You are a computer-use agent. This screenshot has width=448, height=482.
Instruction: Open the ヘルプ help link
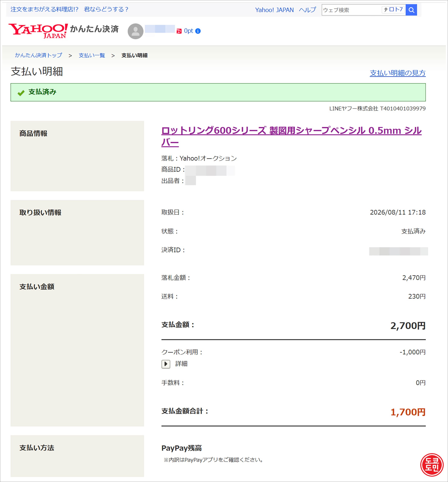coord(307,10)
